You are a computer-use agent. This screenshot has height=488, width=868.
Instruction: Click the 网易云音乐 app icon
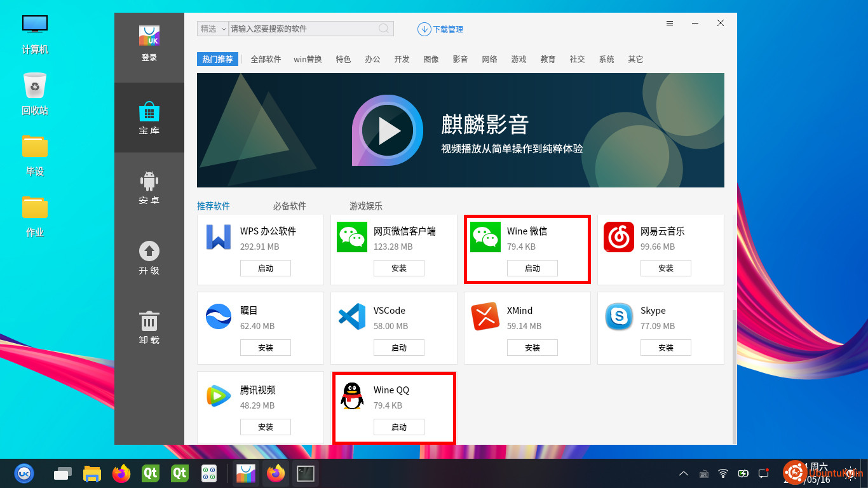pyautogui.click(x=619, y=237)
